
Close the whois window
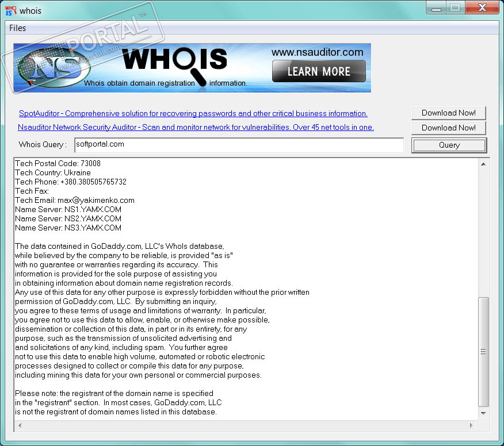(x=482, y=7)
